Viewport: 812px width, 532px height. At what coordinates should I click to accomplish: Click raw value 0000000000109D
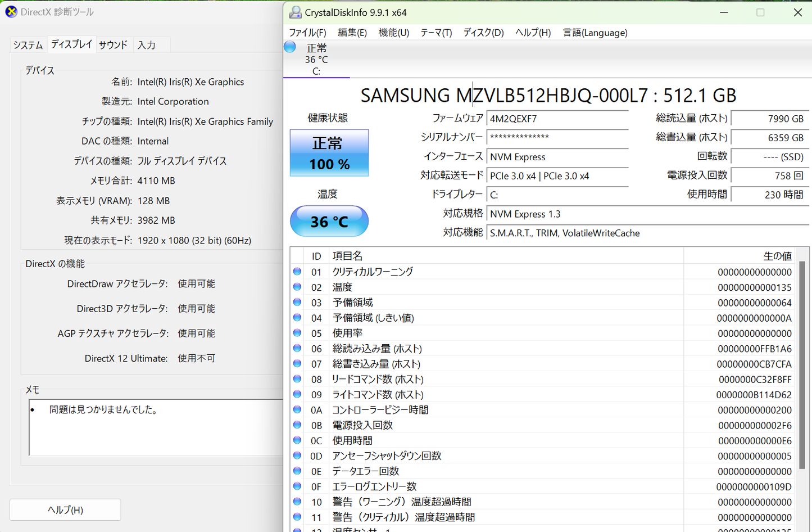[x=754, y=487]
